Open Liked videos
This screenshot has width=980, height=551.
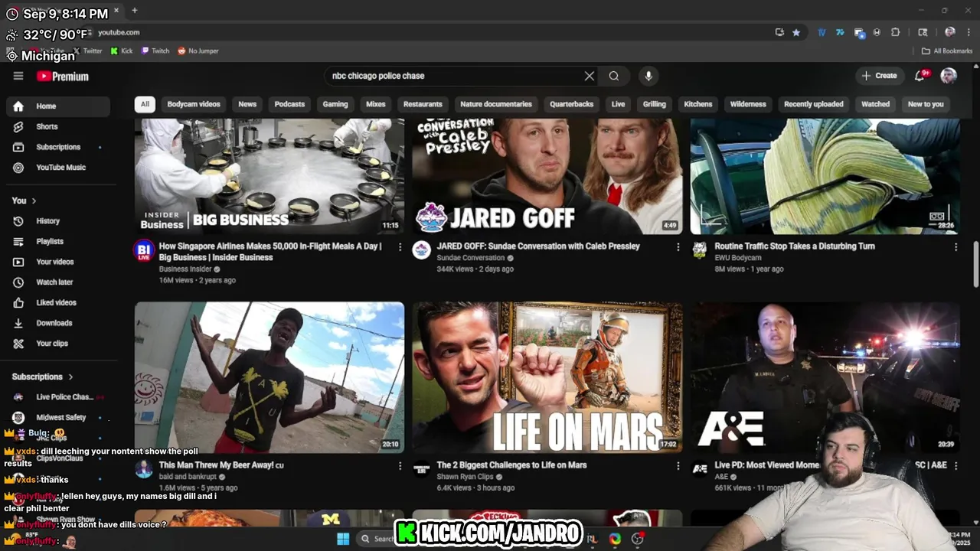[58, 303]
